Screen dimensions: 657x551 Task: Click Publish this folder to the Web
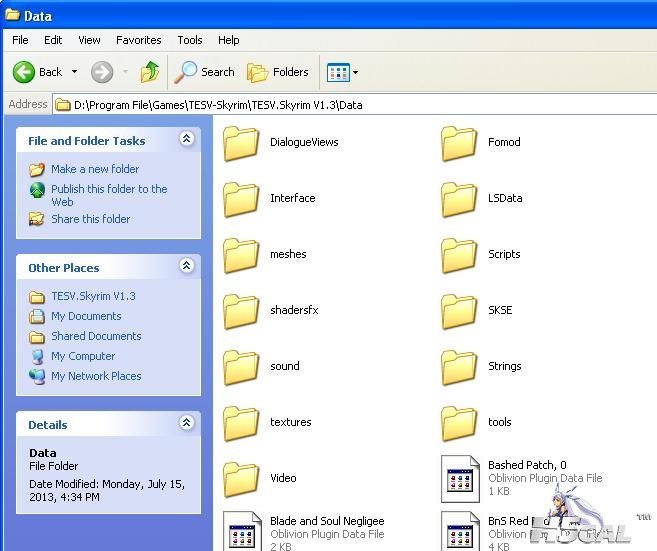pos(109,195)
